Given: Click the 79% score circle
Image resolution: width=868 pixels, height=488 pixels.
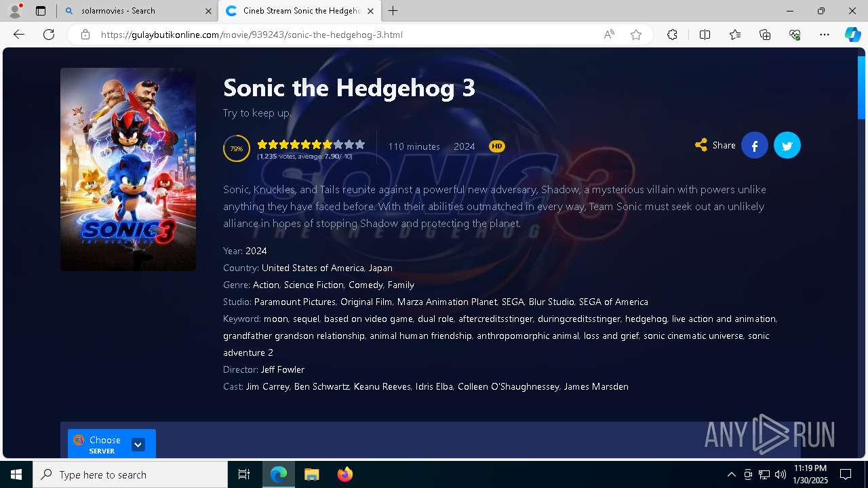Looking at the screenshot, I should 237,148.
